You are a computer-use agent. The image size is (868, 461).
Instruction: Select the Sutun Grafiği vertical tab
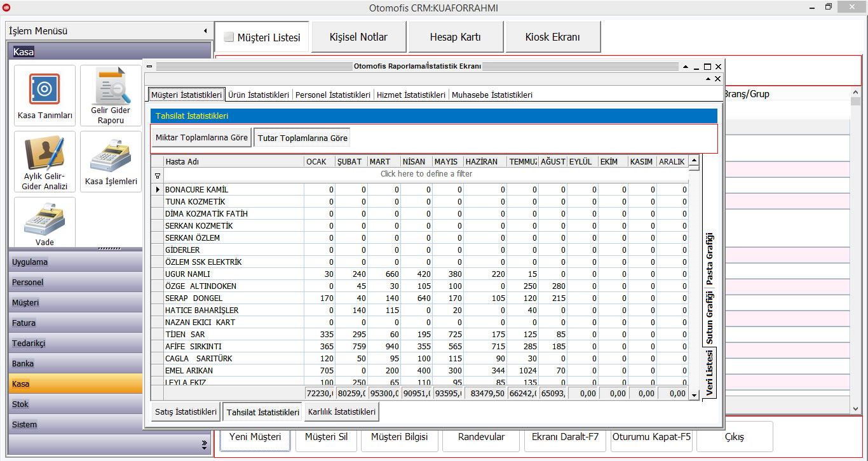[x=710, y=317]
